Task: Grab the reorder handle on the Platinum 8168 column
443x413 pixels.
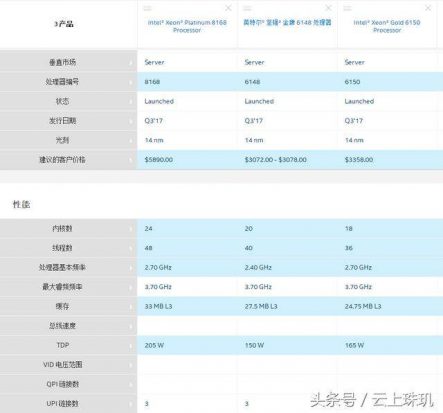Action: pyautogui.click(x=148, y=8)
